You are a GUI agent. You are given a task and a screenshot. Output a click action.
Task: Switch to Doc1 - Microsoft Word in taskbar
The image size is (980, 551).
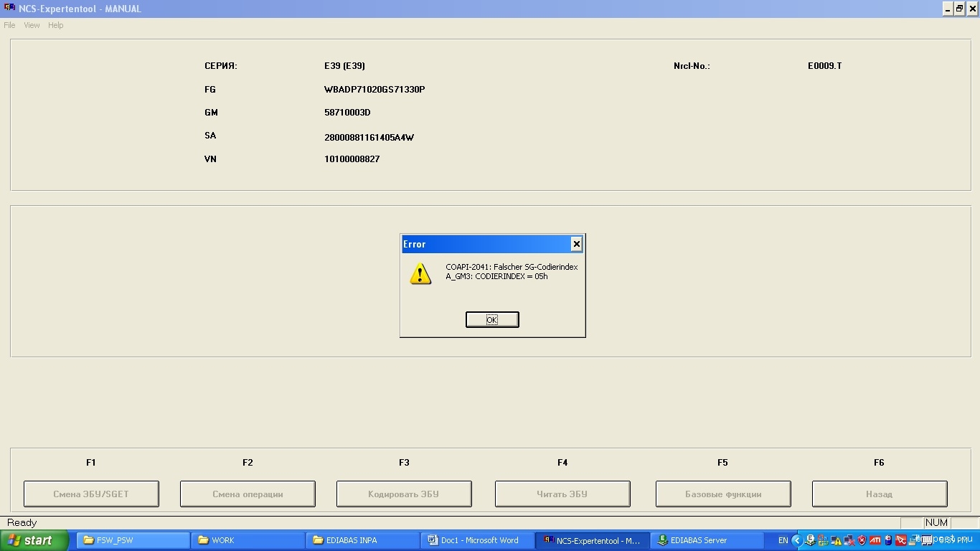477,540
